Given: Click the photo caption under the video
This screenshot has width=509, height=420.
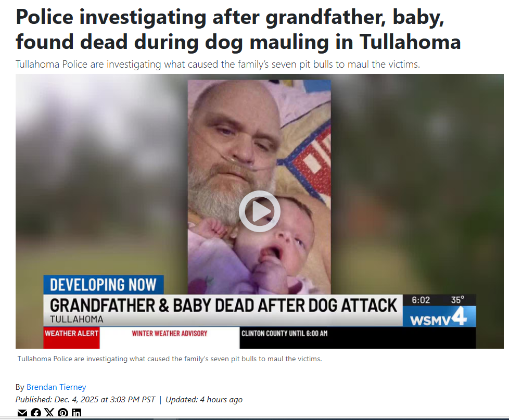Looking at the screenshot, I should point(170,359).
